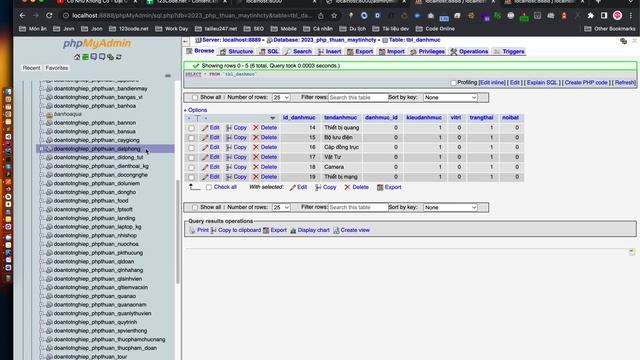This screenshot has height=360, width=640.
Task: Click browser back arrow
Action: [x=22, y=16]
